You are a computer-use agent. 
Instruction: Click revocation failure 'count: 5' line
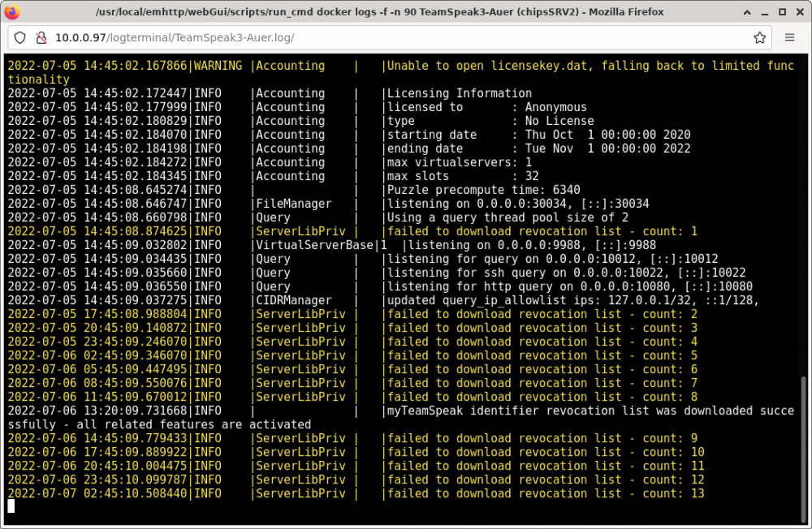click(352, 355)
